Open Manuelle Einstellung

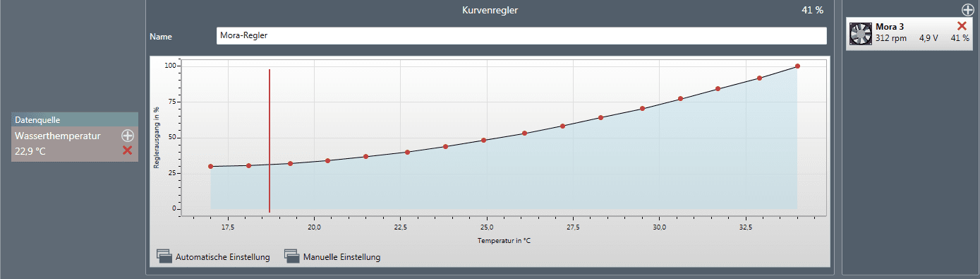332,257
